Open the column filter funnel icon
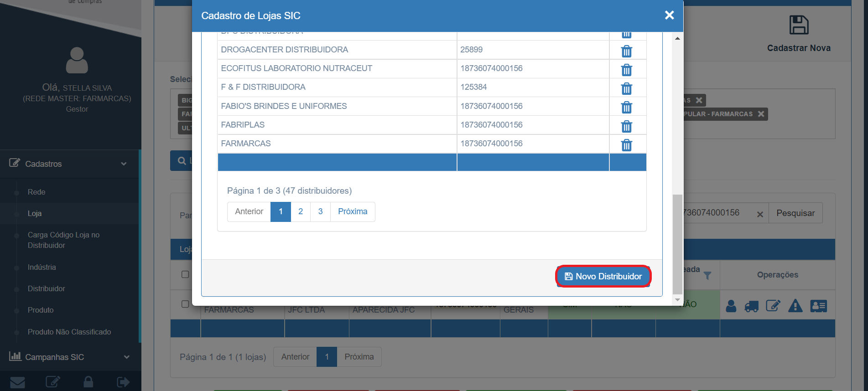The width and height of the screenshot is (868, 391). 707,275
